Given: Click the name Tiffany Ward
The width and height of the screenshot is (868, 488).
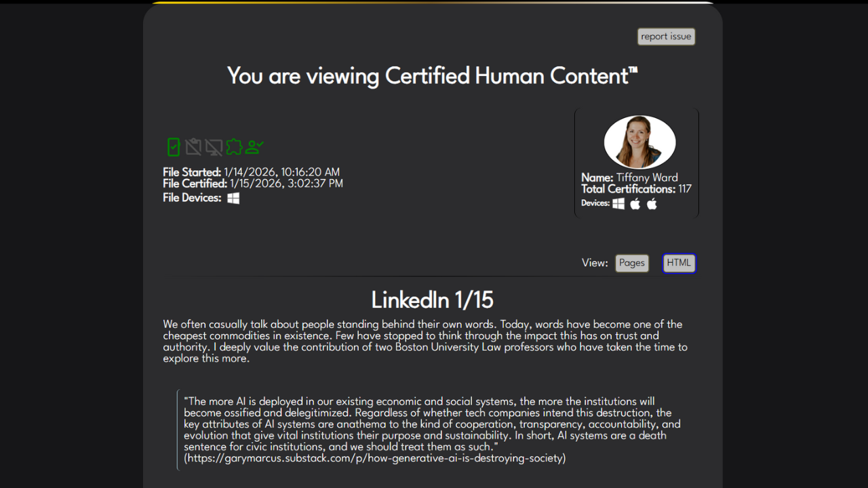Looking at the screenshot, I should (647, 178).
